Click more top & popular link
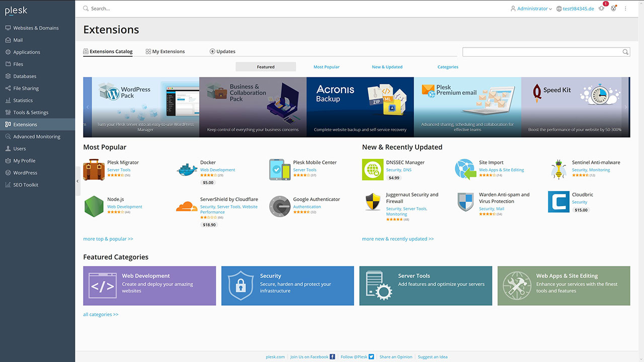 pyautogui.click(x=108, y=239)
